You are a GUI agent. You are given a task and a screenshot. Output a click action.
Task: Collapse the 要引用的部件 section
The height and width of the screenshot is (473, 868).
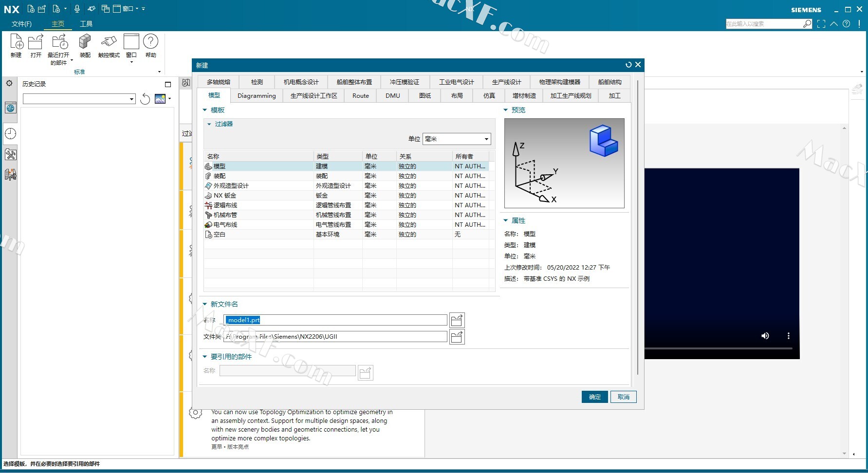[x=205, y=357]
